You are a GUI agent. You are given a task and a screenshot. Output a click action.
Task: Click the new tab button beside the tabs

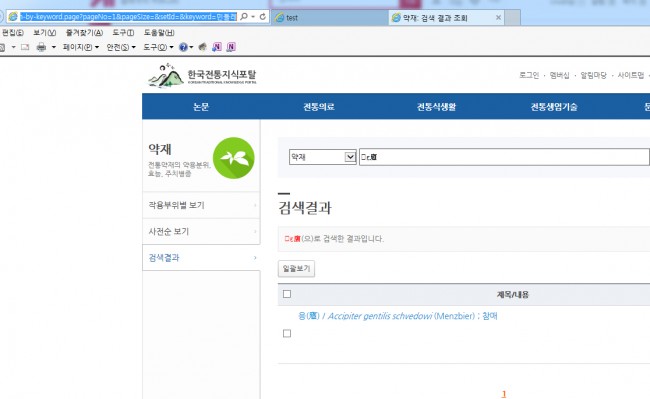pyautogui.click(x=512, y=17)
